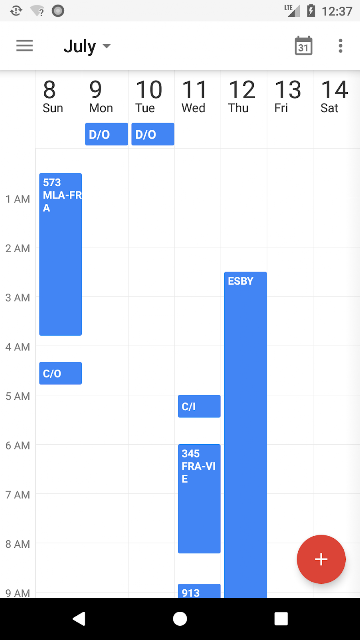Screen dimensions: 360x640
Task: Open the three-dot overflow menu
Action: [x=340, y=46]
